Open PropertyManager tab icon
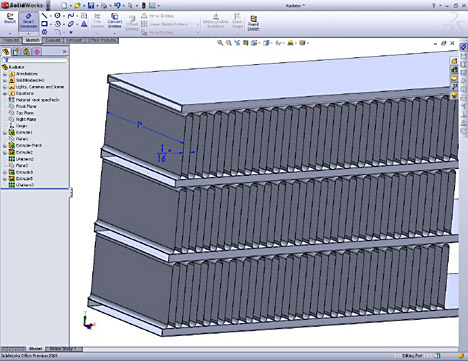468x361 pixels. point(16,52)
